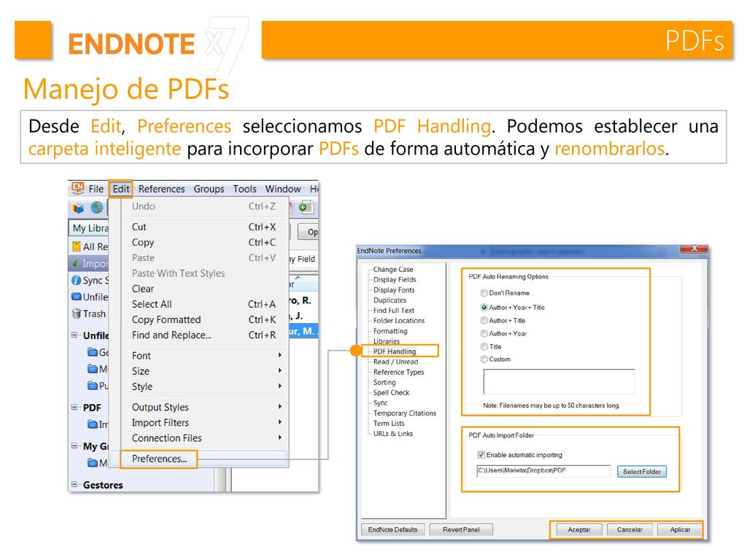This screenshot has width=747, height=560.
Task: Click the Sync Status info icon
Action: tap(76, 281)
